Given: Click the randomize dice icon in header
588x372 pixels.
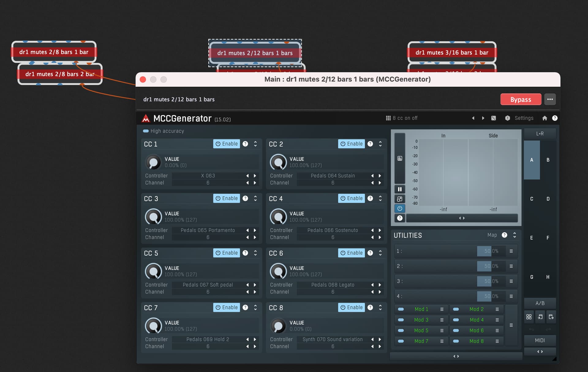Looking at the screenshot, I should coord(493,118).
